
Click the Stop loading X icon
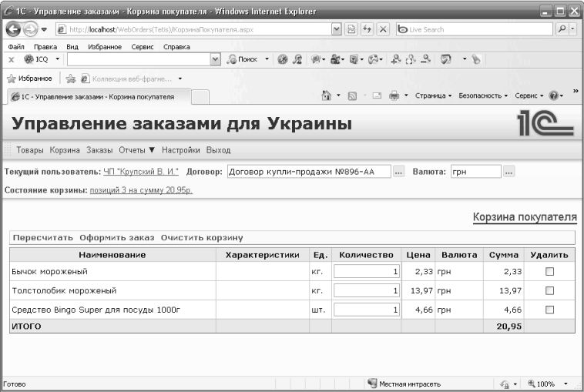point(382,30)
